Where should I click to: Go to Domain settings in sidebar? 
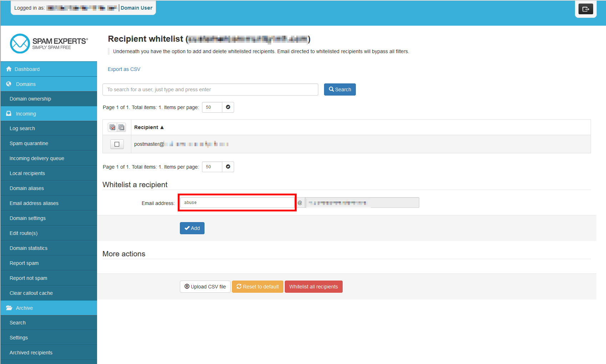point(27,218)
